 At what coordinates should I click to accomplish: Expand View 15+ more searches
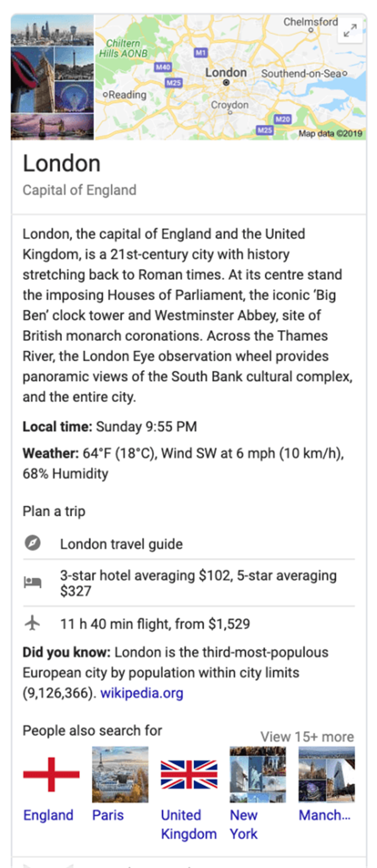(x=308, y=736)
